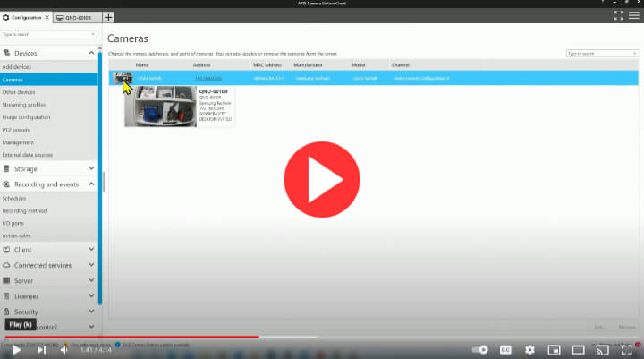Add a new tab with plus button
This screenshot has height=359, width=644.
pos(108,17)
